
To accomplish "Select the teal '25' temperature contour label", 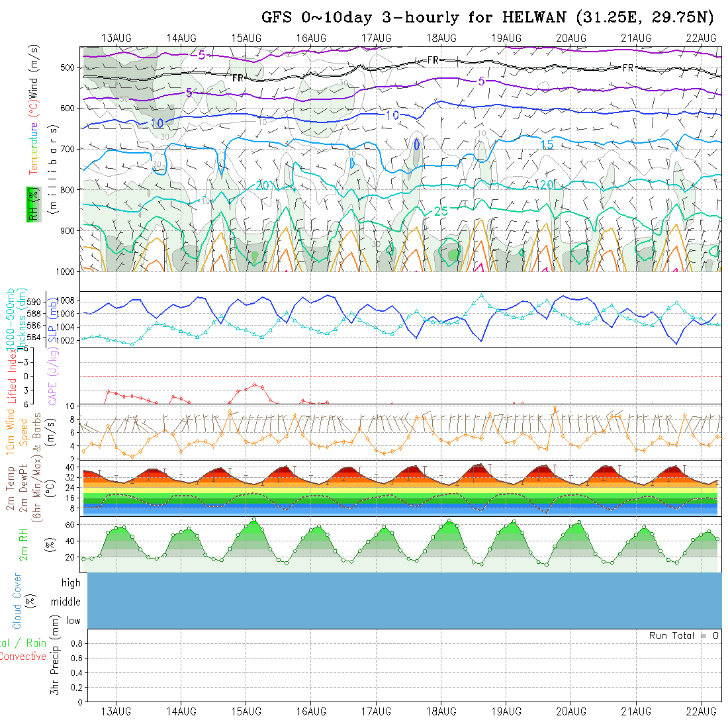I will coord(441,212).
